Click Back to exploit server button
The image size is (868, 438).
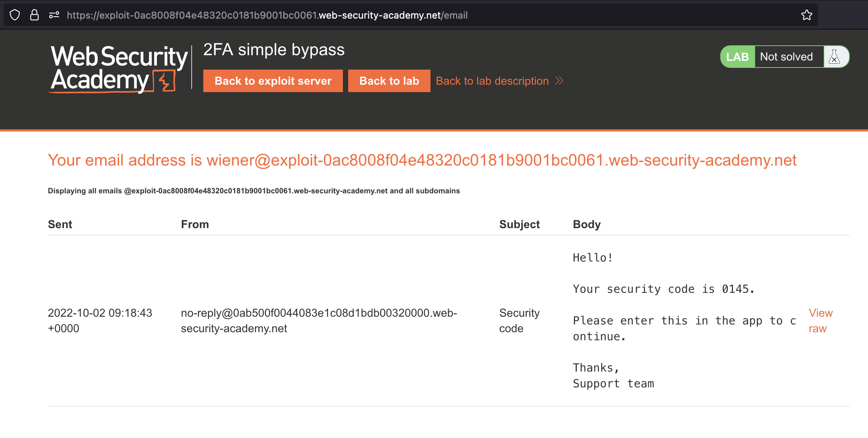(273, 81)
